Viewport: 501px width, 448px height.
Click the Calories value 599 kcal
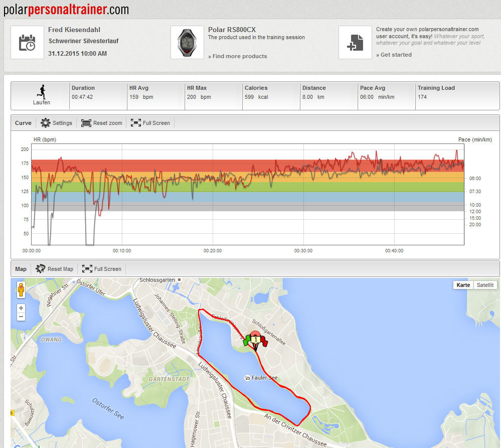pos(256,97)
